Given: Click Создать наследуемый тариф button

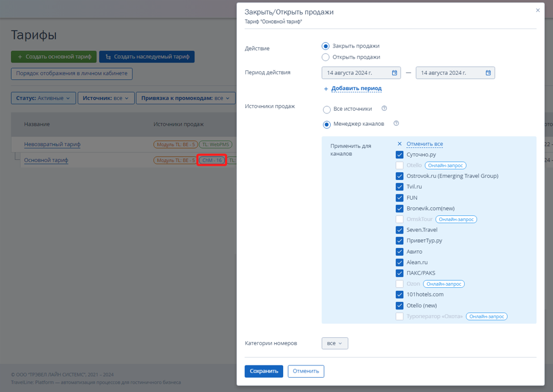Looking at the screenshot, I should pos(147,57).
